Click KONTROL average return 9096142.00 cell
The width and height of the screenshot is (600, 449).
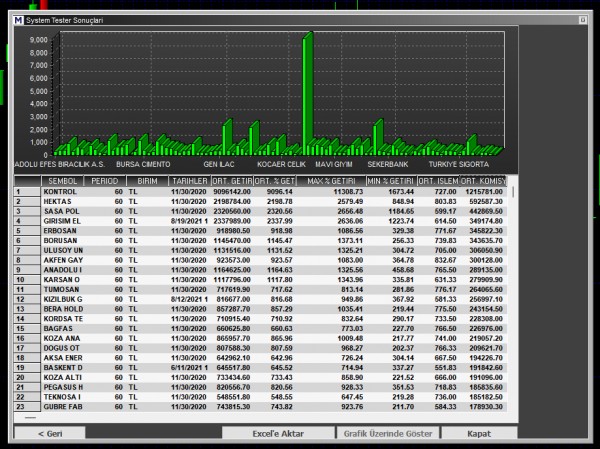click(x=232, y=192)
